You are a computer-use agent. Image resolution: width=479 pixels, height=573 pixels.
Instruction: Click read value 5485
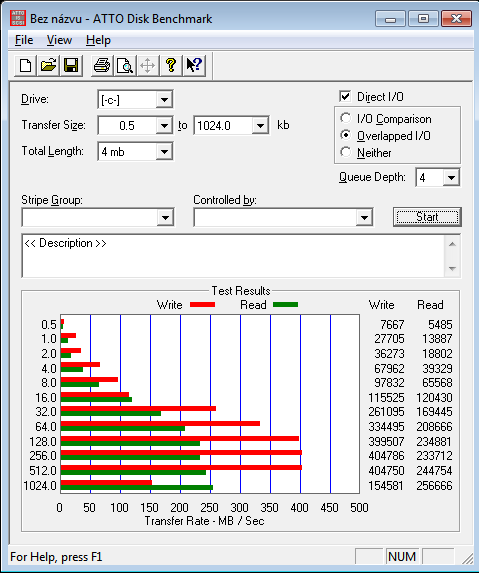(x=440, y=325)
